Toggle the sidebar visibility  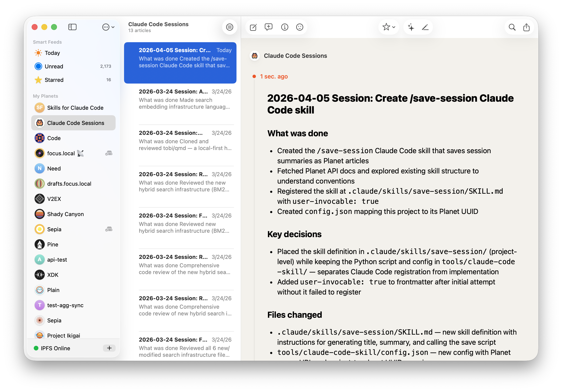tap(72, 27)
